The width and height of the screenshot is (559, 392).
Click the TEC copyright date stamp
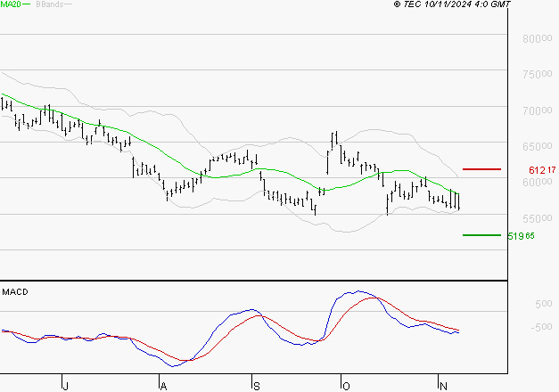click(x=452, y=4)
